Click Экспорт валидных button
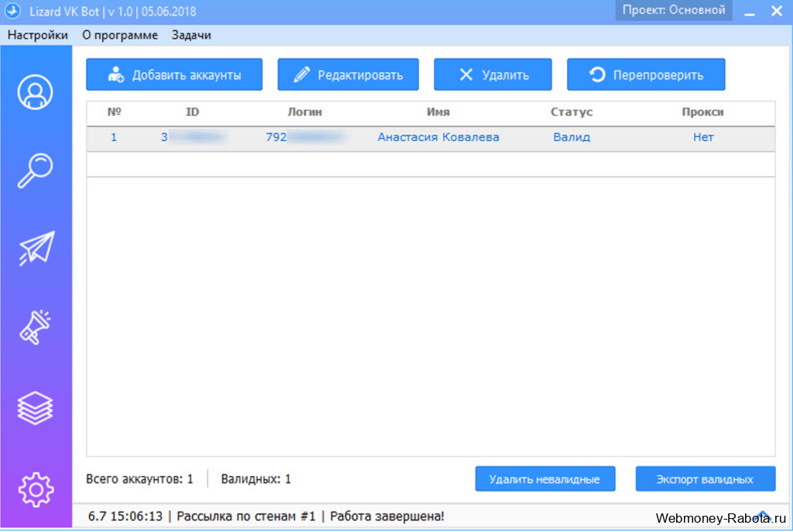Viewport: 793px width, 532px height. pos(705,479)
